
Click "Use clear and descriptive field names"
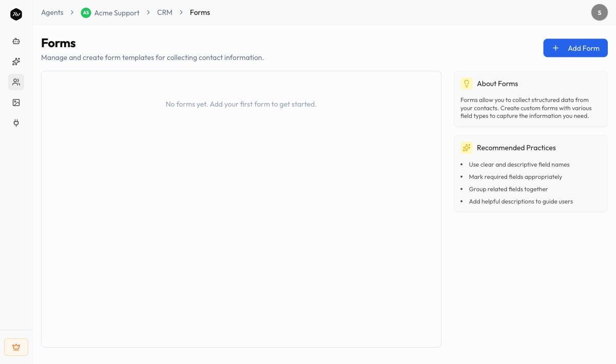point(519,165)
